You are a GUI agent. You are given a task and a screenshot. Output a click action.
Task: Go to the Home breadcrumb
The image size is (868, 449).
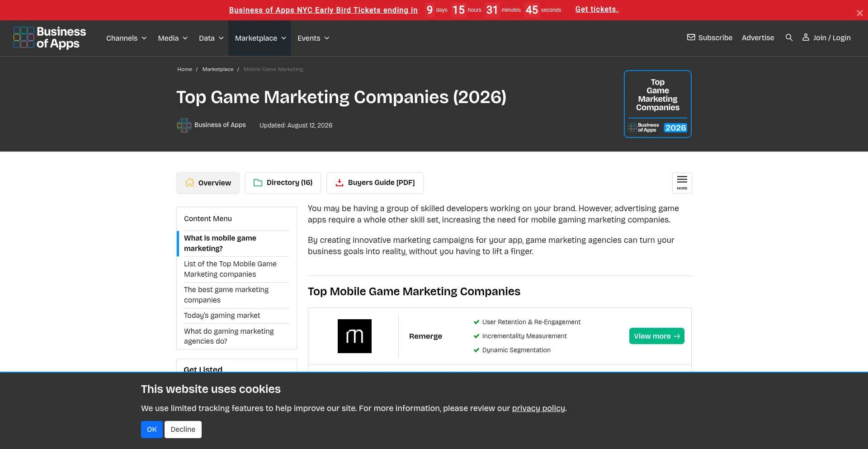tap(184, 69)
